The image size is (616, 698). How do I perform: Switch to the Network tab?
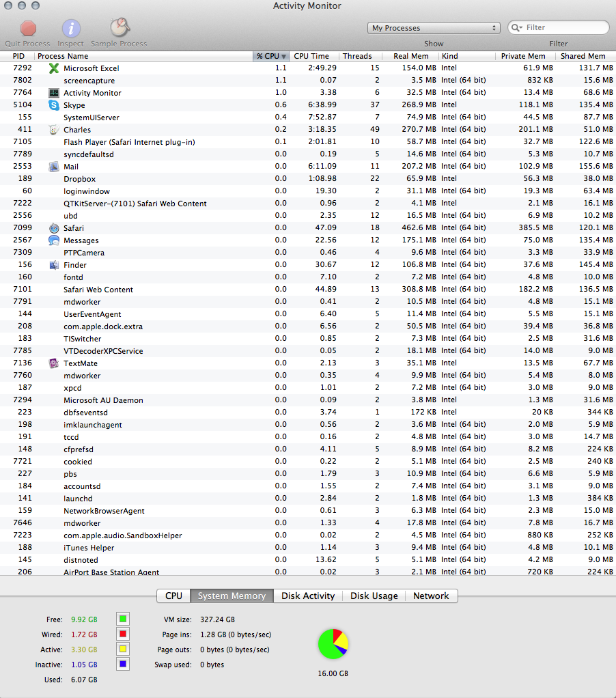tap(432, 596)
